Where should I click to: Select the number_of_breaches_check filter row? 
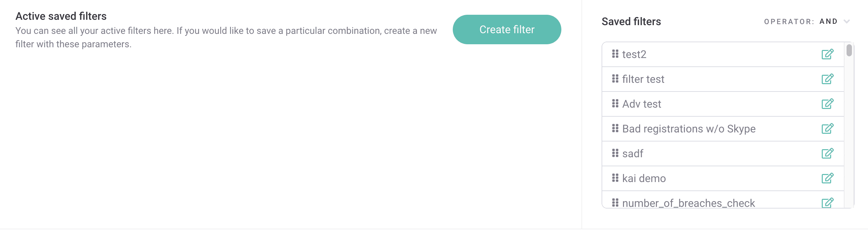[x=723, y=199]
